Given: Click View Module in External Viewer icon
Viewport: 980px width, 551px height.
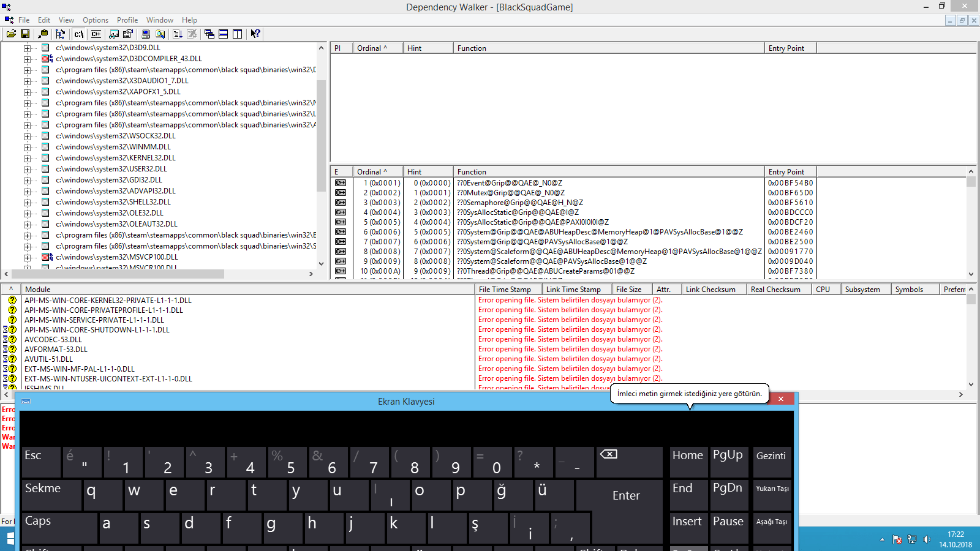Looking at the screenshot, I should click(114, 34).
